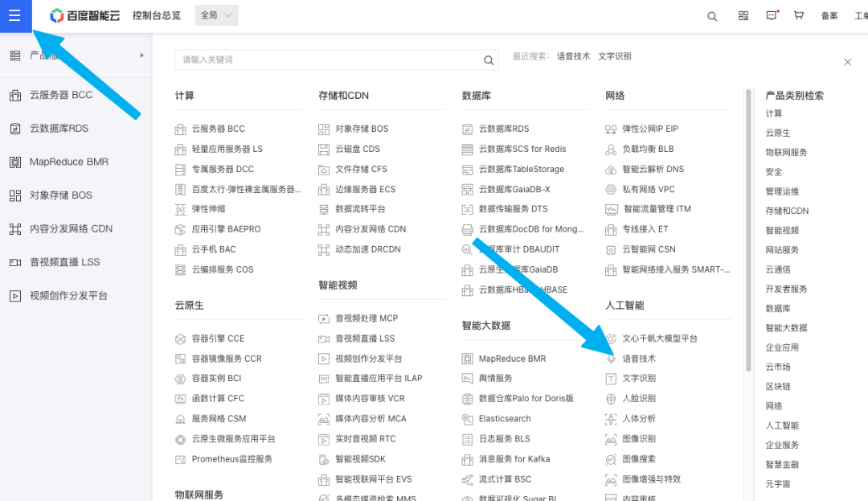Click the MapReduce BMR sidebar icon
868x501 pixels.
15,162
